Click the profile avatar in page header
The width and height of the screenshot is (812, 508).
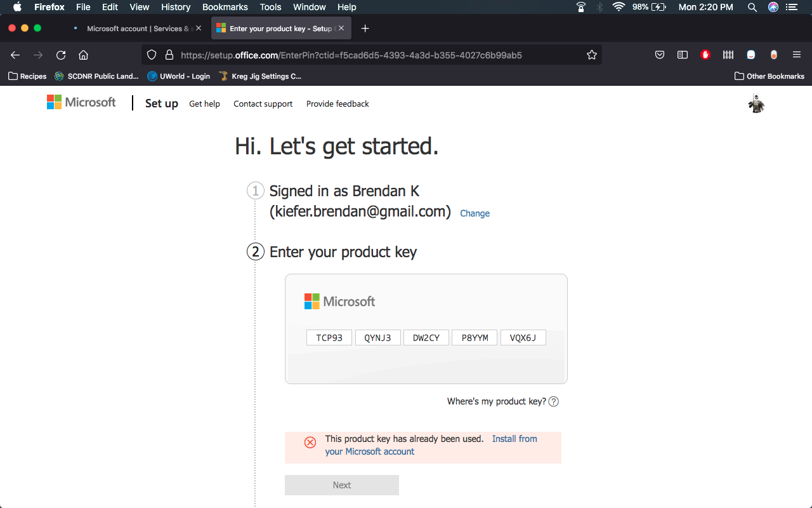coord(756,104)
